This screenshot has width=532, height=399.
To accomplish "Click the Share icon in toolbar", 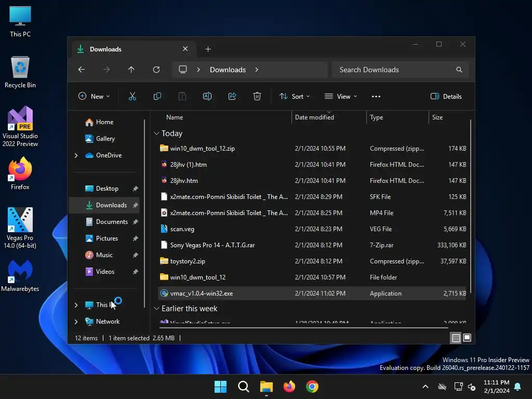I will [x=232, y=96].
